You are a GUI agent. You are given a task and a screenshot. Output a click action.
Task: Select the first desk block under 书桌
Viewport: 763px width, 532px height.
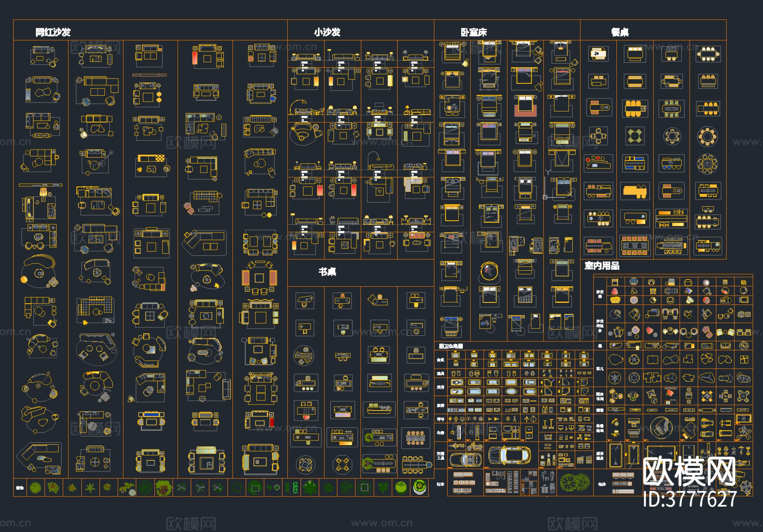pyautogui.click(x=305, y=301)
